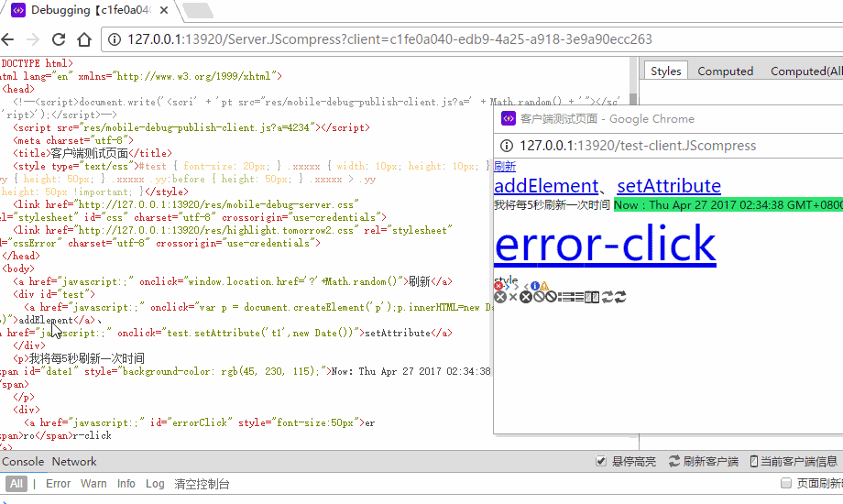
Task: Select the errorClick anchor source line
Action: click(200, 422)
